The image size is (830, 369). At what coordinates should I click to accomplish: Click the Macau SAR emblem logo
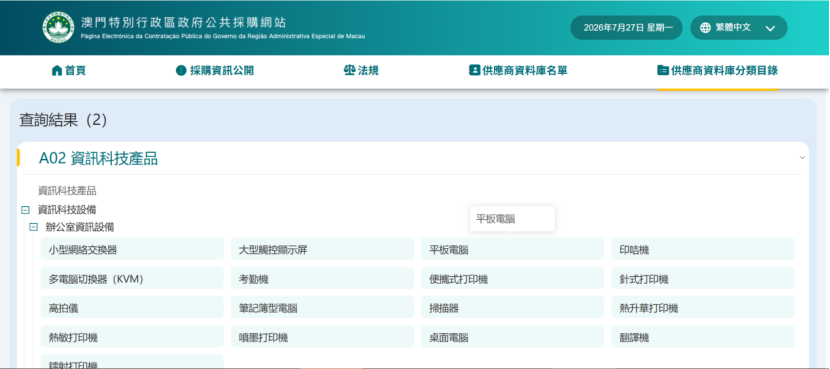coord(58,28)
